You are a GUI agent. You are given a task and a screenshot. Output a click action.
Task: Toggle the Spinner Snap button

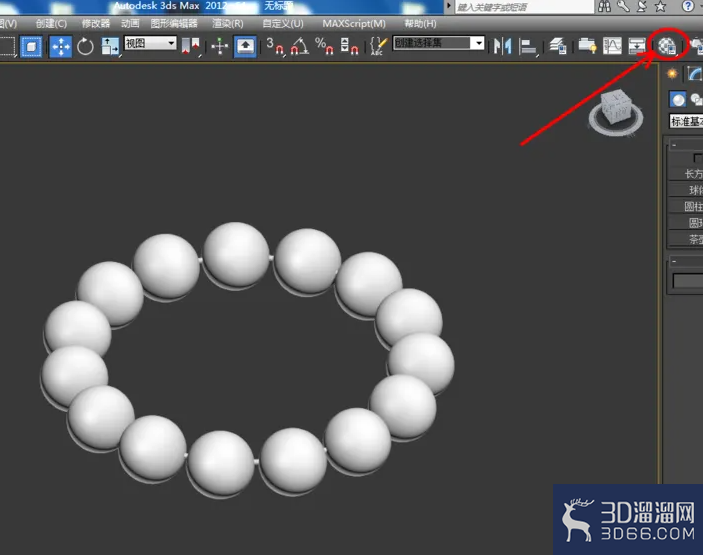tap(349, 46)
